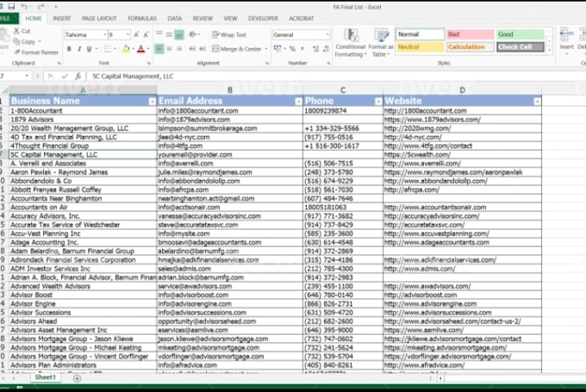Switch to the REVIEW tab

(x=203, y=18)
